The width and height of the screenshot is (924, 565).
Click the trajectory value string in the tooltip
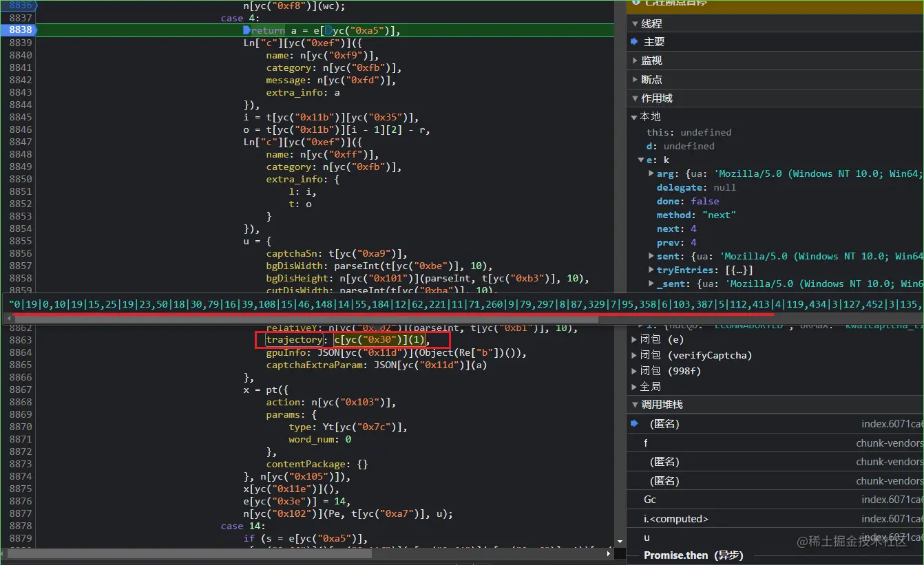[465, 303]
